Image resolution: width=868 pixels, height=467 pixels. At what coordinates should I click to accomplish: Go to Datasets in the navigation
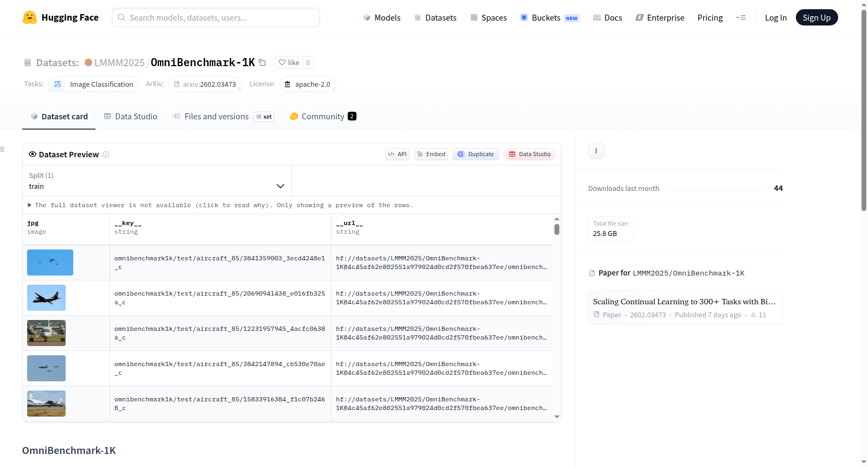[436, 17]
